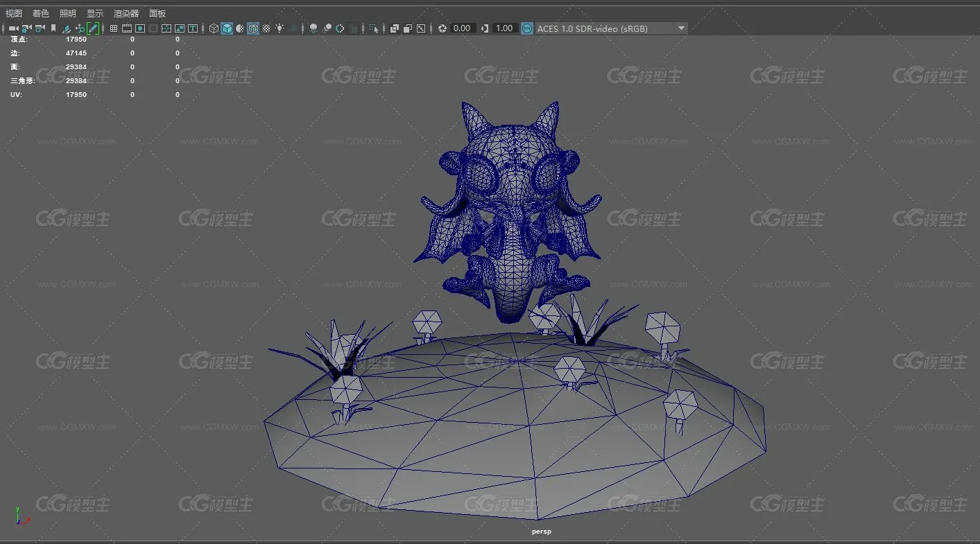This screenshot has width=980, height=544.
Task: Click the Exposure value field 0.00
Action: (x=462, y=28)
